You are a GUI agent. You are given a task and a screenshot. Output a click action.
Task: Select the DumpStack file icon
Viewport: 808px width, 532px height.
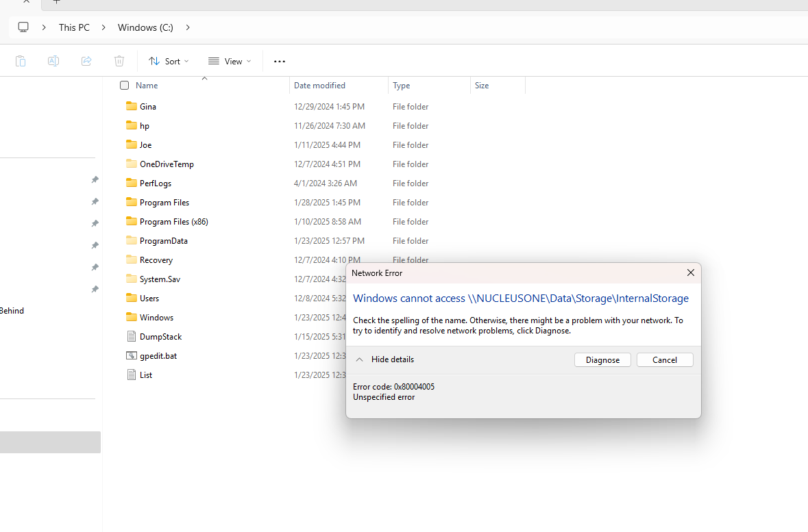tap(132, 336)
